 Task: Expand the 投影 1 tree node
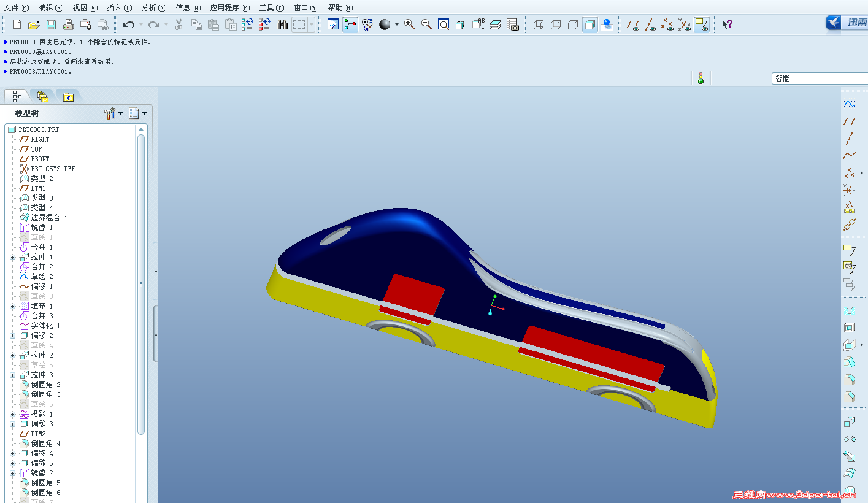pos(13,414)
